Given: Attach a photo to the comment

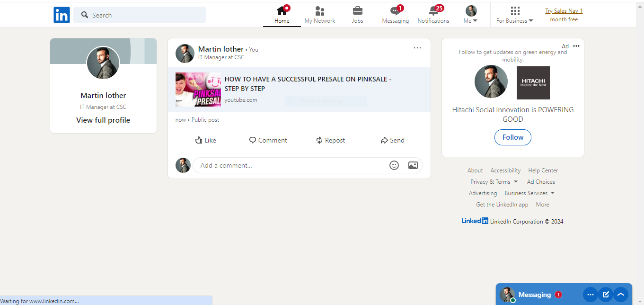Looking at the screenshot, I should coord(413,165).
